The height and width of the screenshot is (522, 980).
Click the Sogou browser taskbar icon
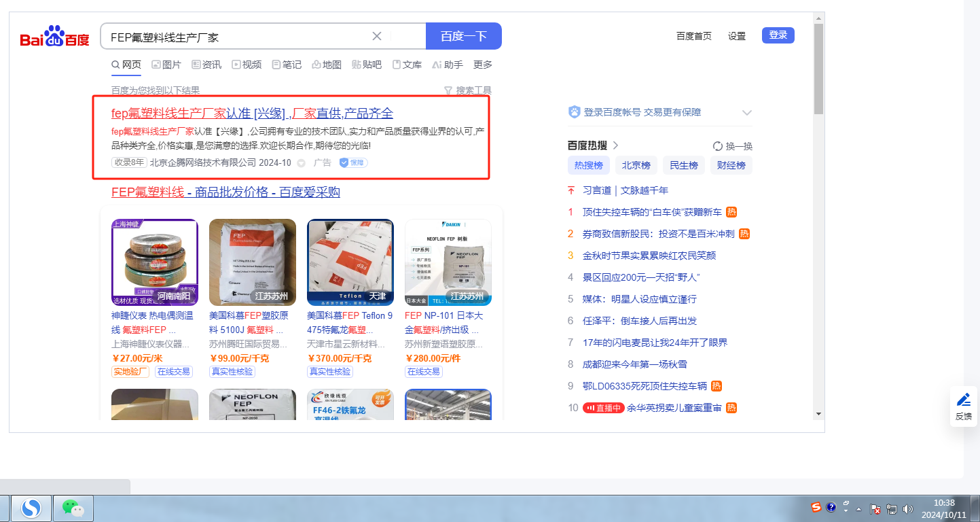pyautogui.click(x=31, y=508)
